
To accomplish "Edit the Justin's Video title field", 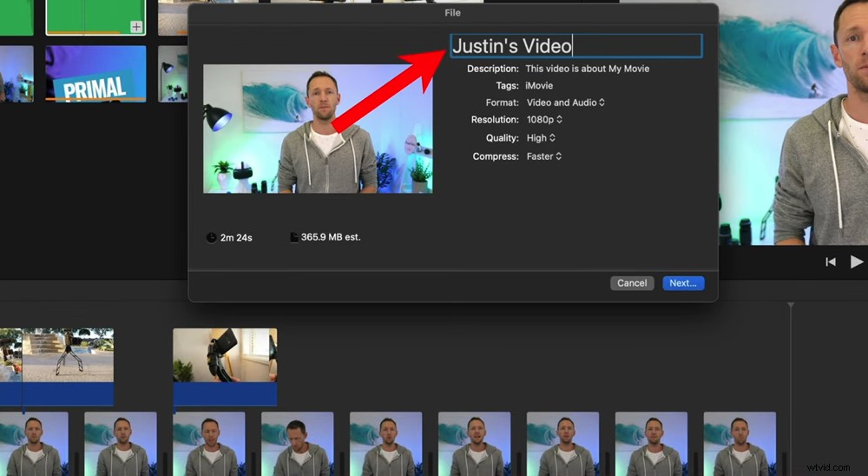I will (x=576, y=45).
